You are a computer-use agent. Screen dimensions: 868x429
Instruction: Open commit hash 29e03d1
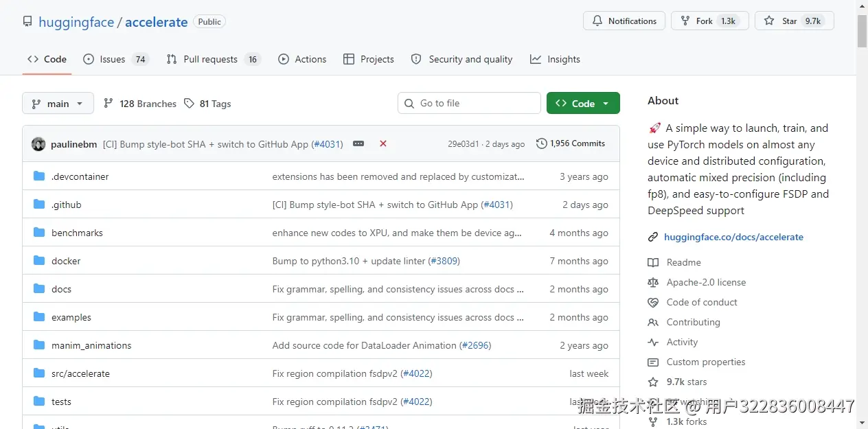click(x=464, y=144)
